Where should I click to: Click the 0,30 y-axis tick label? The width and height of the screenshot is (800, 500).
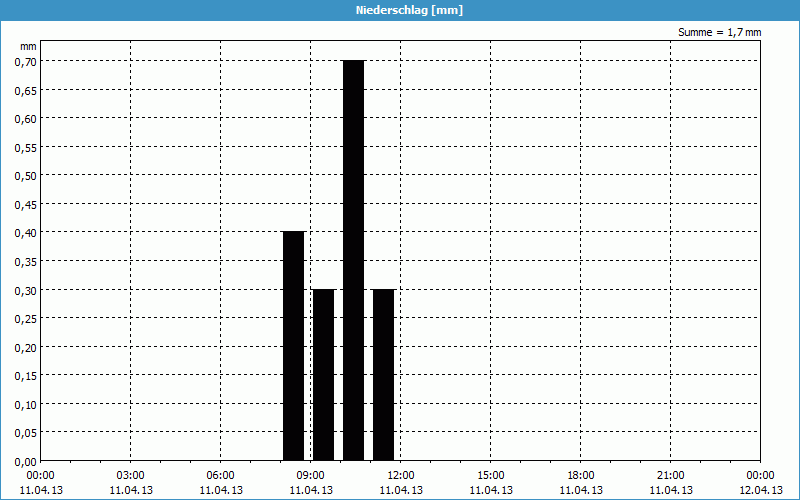[26, 290]
